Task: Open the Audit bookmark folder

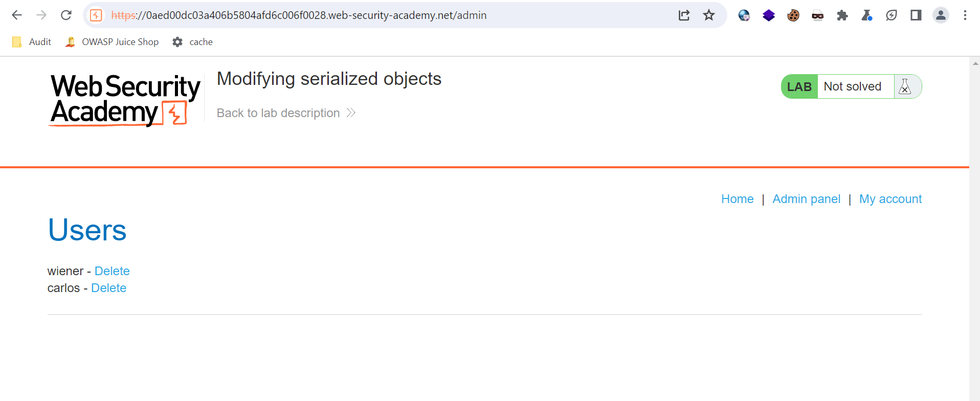Action: (32, 42)
